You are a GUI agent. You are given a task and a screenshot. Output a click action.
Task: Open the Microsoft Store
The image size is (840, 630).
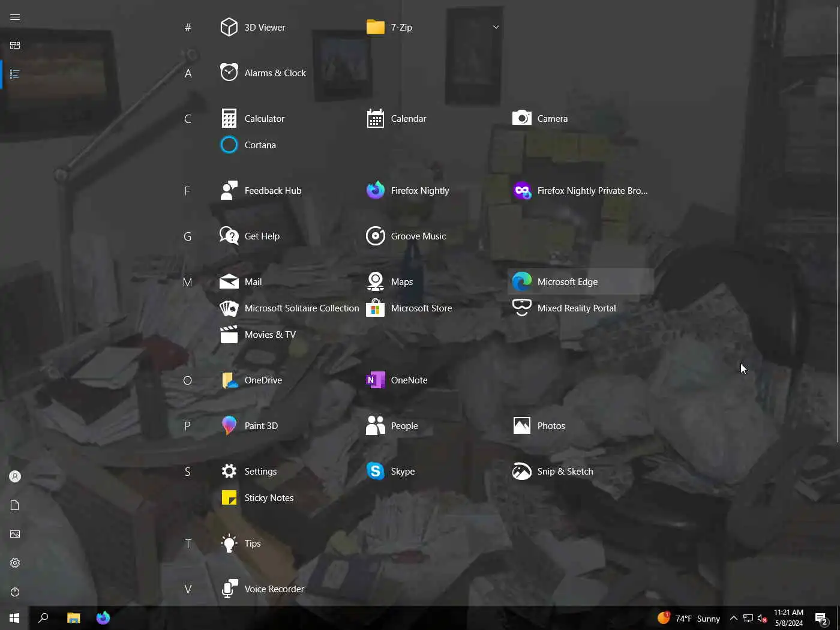point(434,308)
